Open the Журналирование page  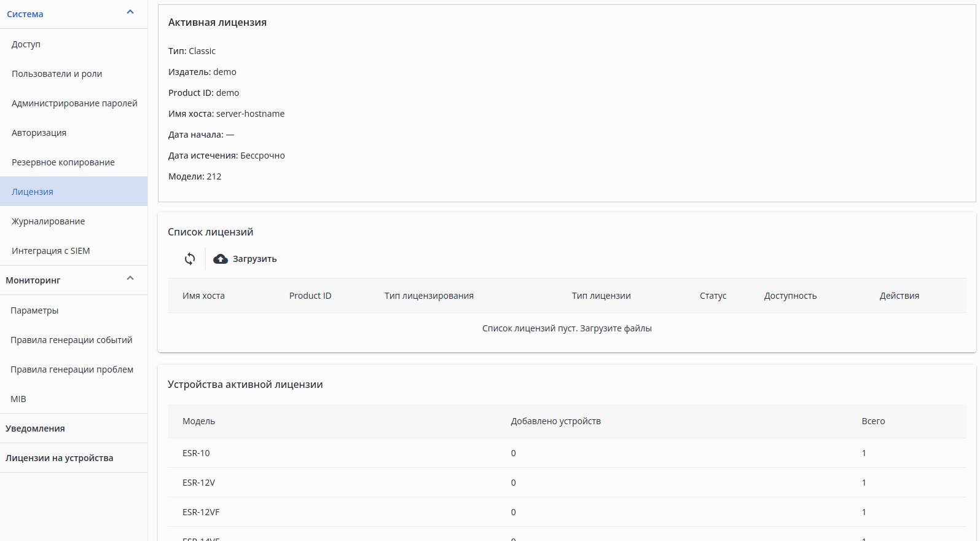48,221
